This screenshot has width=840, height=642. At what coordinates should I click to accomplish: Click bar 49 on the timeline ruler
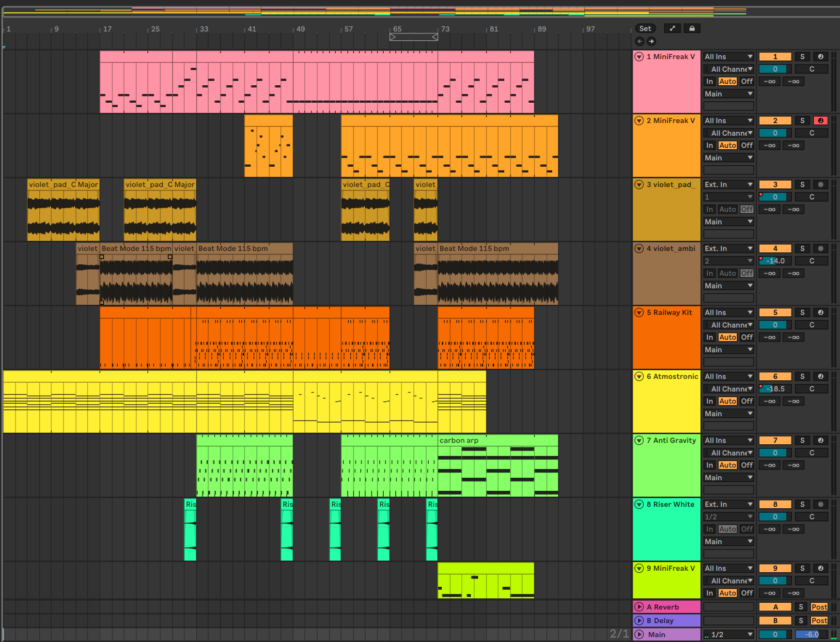click(x=301, y=29)
